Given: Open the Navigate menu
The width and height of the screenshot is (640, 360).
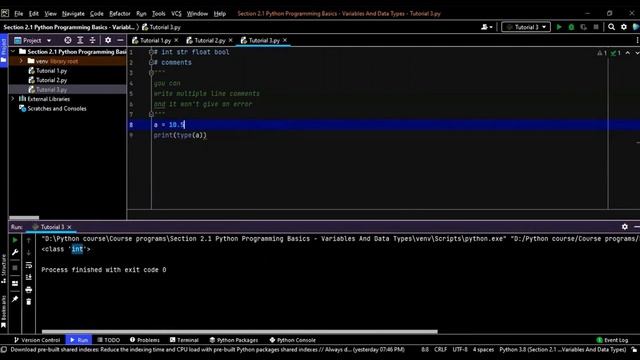Looking at the screenshot, I should (73, 13).
